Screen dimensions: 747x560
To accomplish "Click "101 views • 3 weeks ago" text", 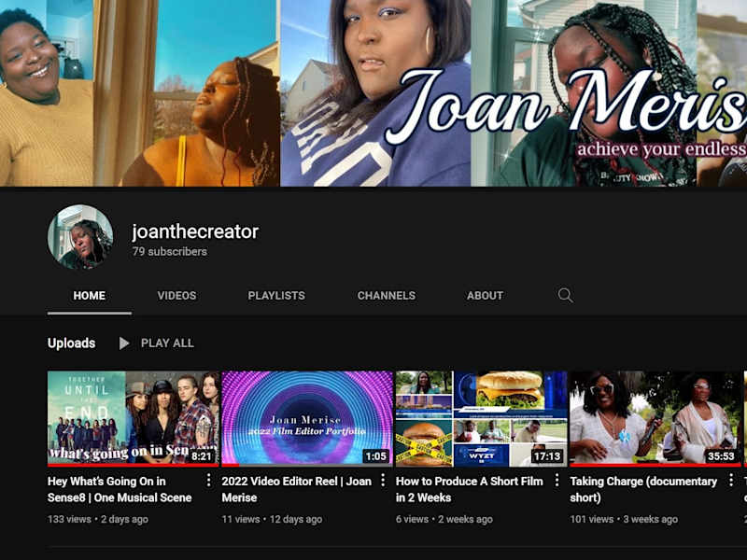I will (x=624, y=519).
